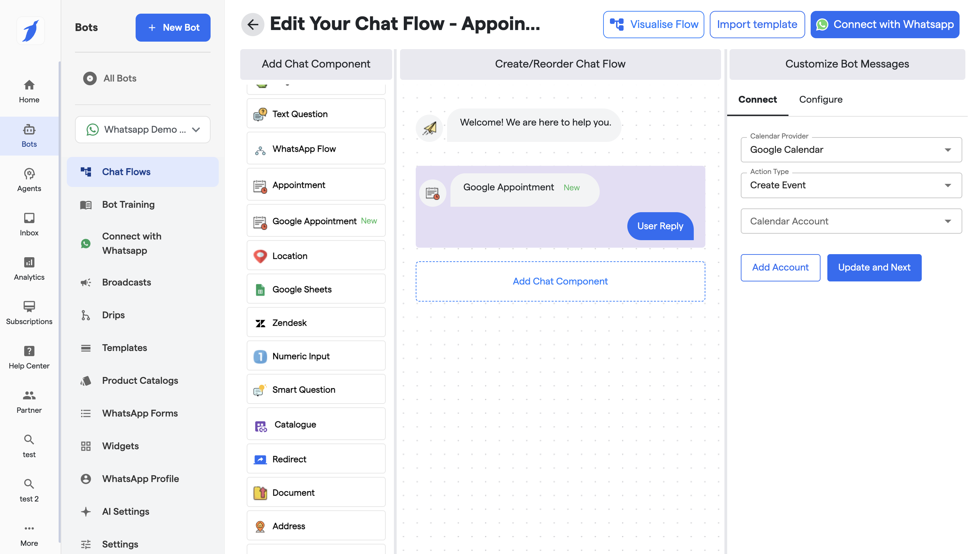Select the Zendesk chat component

tap(316, 322)
